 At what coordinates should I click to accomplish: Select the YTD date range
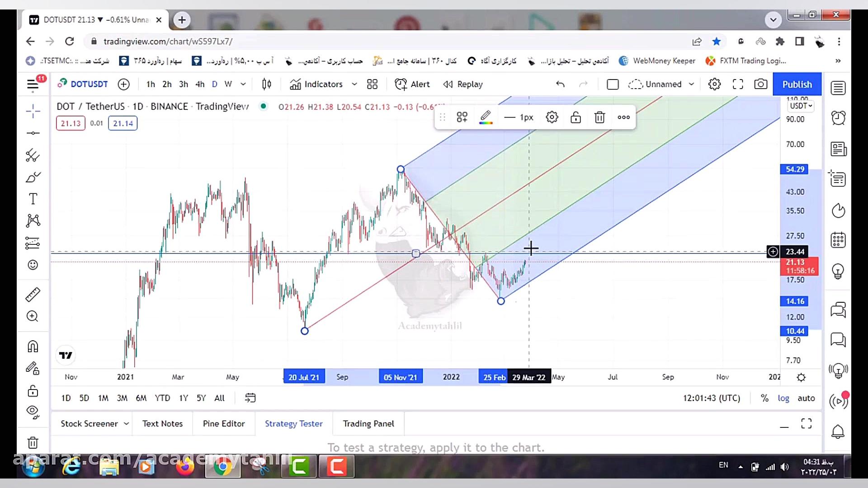[162, 398]
